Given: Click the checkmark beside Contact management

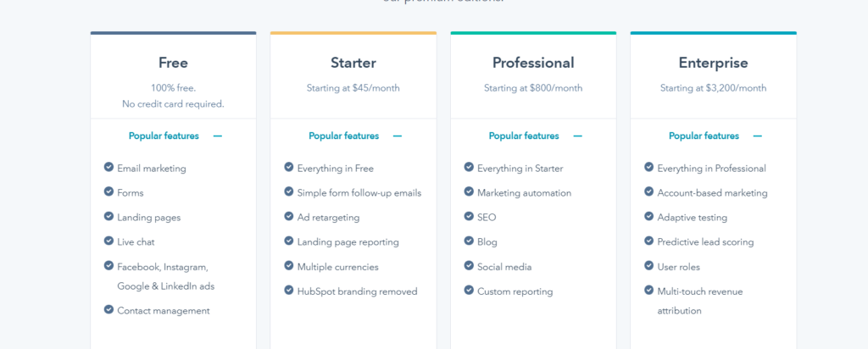Looking at the screenshot, I should pos(108,310).
